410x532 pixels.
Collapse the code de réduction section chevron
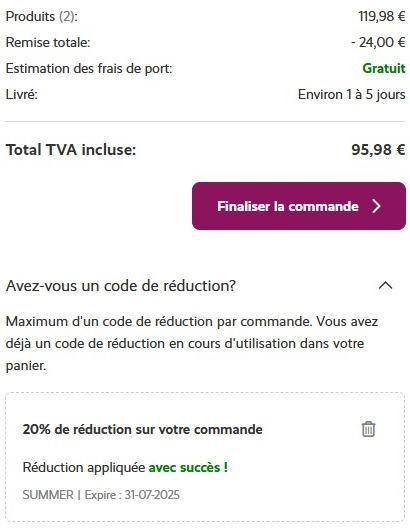[385, 286]
